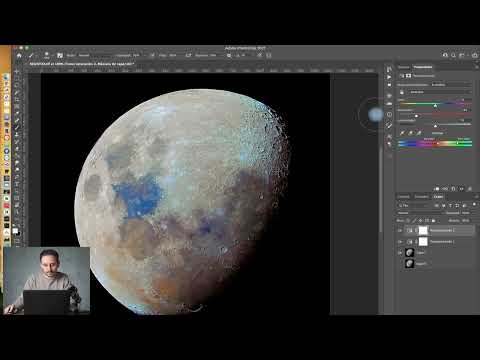Filter layers by adjustment layers icon
This screenshot has width=480, height=360.
click(444, 205)
